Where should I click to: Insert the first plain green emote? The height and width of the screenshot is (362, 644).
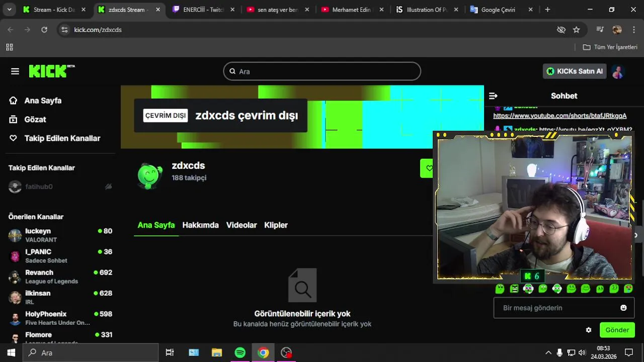point(500,289)
